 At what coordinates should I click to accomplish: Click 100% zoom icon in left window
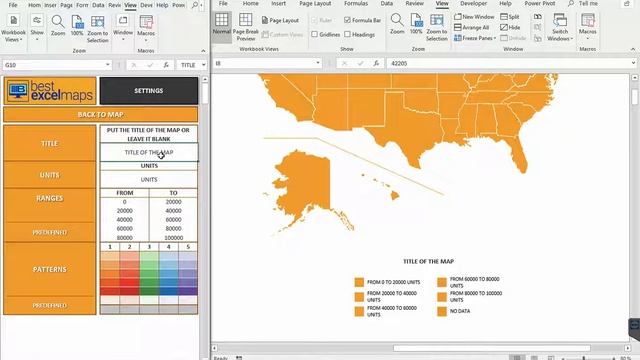[77, 26]
